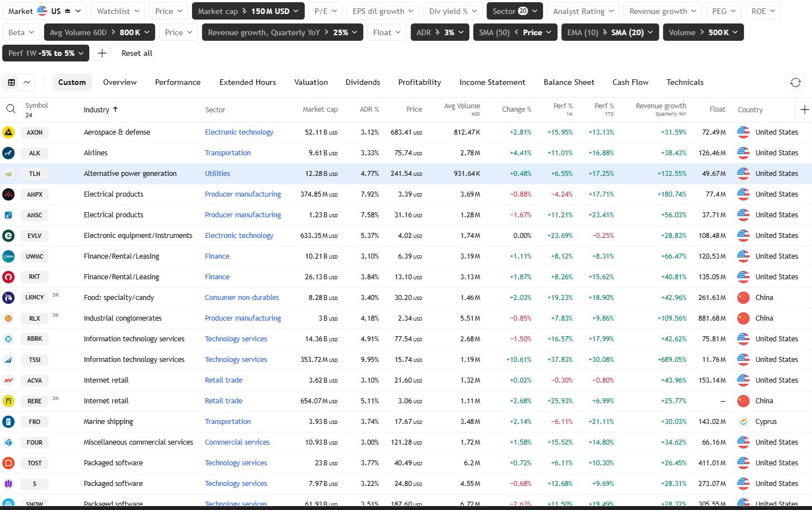The height and width of the screenshot is (510, 812).
Task: Sort by the Market cap column header
Action: (320, 109)
